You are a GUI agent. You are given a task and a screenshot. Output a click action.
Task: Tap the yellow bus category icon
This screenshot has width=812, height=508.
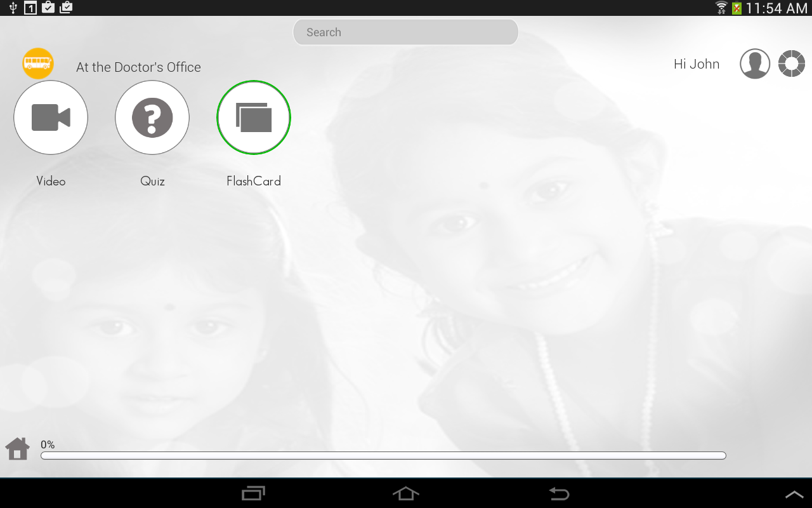pos(38,63)
